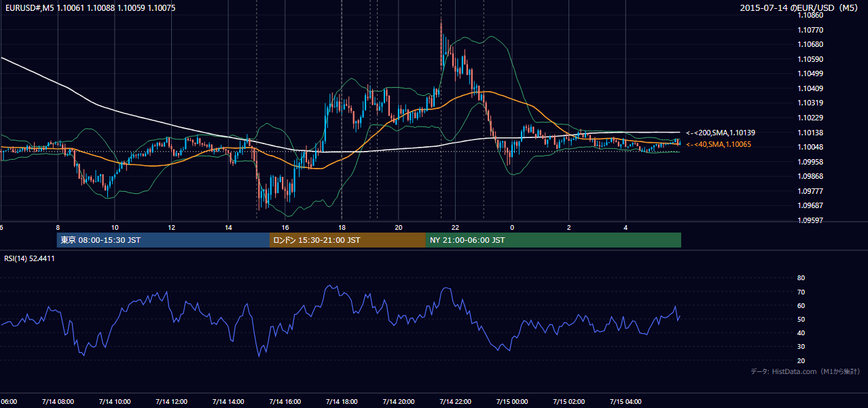Click the 7/14 20:00 bottom time label
The image size is (868, 408).
click(x=398, y=402)
